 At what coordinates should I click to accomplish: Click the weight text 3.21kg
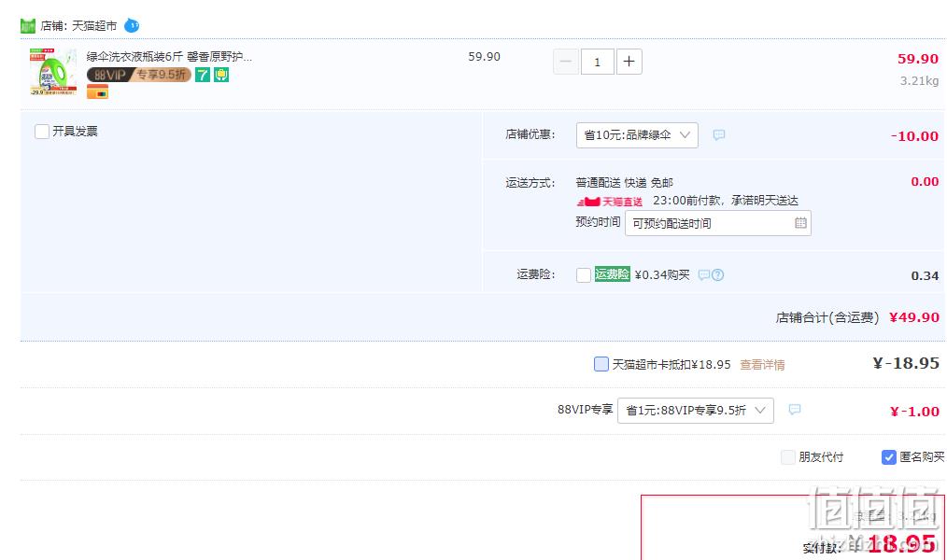coord(919,81)
